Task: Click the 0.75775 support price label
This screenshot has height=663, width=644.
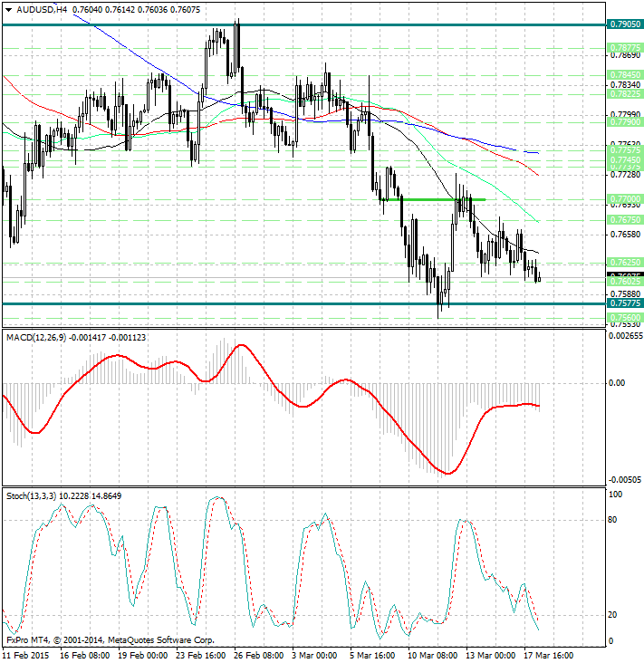Action: coord(626,304)
